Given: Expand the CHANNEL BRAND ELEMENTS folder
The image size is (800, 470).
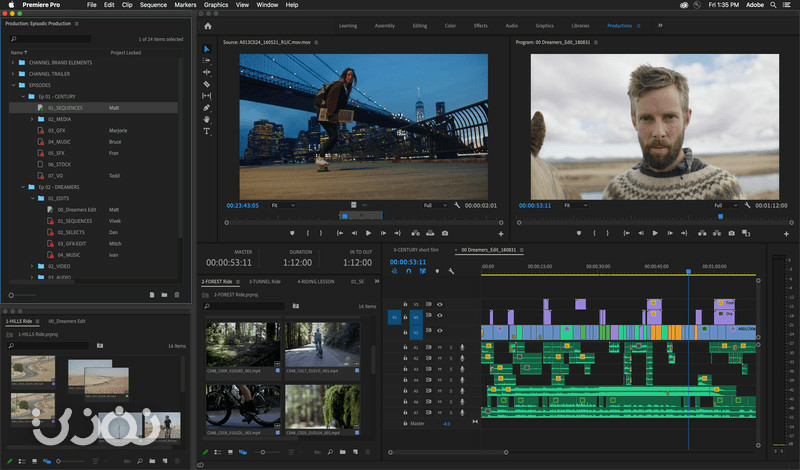Looking at the screenshot, I should (x=13, y=63).
